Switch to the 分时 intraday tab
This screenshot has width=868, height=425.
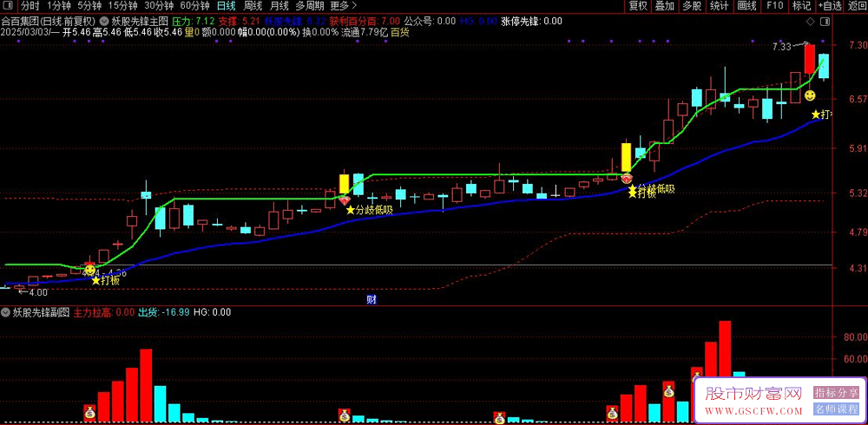pos(30,6)
